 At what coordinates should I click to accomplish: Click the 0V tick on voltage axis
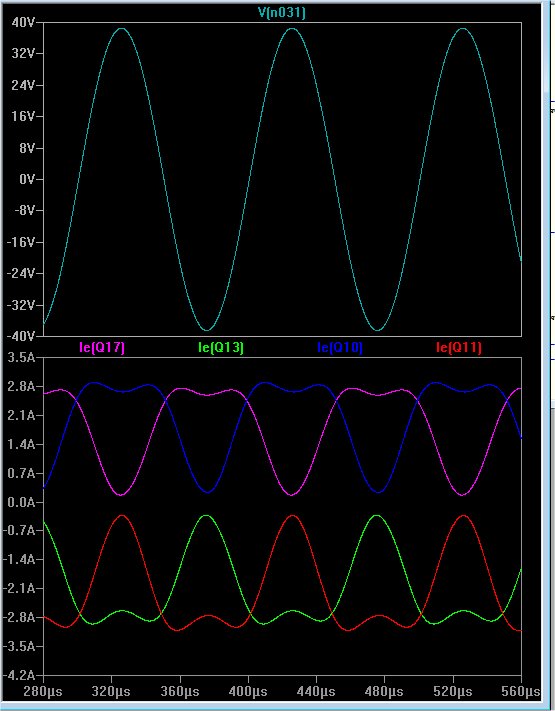[x=27, y=180]
